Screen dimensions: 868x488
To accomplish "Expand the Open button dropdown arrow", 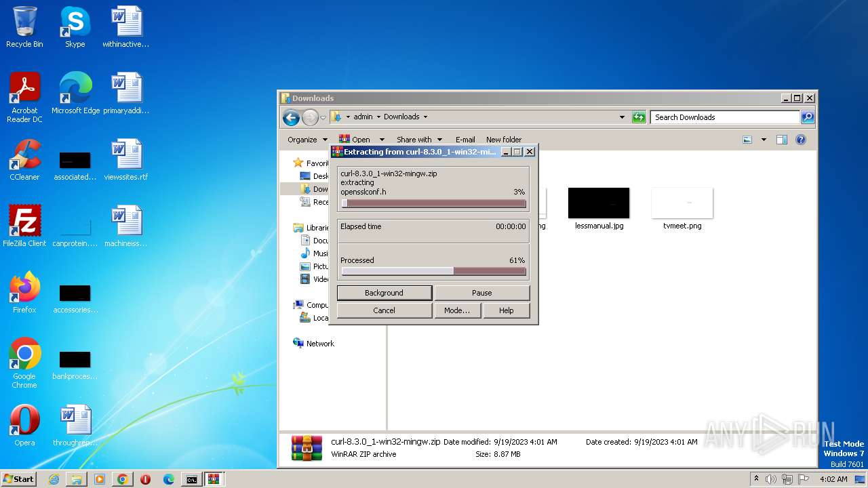I will pos(382,140).
